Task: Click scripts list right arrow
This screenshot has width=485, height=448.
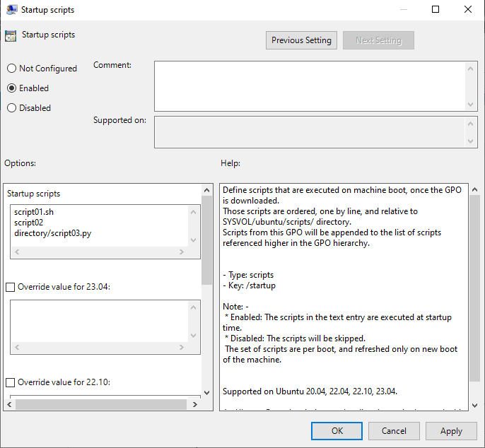Action: (x=182, y=252)
